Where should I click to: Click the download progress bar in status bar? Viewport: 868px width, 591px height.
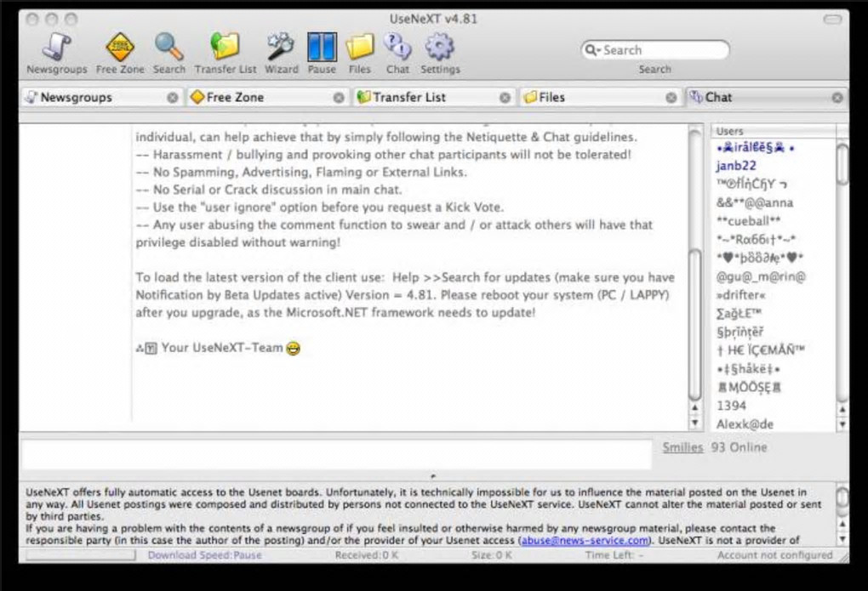[x=80, y=555]
